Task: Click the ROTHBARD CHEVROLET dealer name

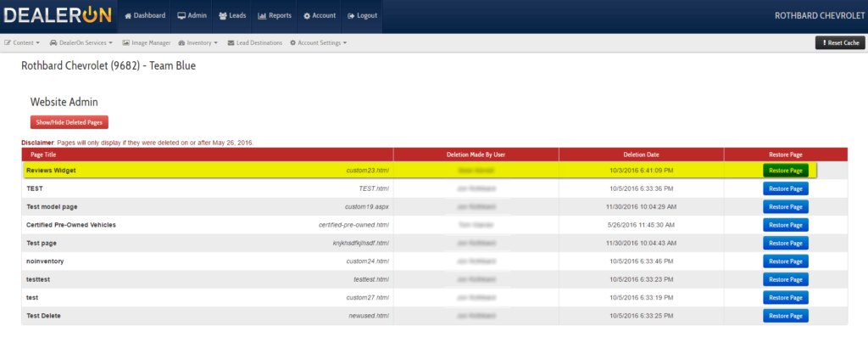Action: [x=820, y=16]
